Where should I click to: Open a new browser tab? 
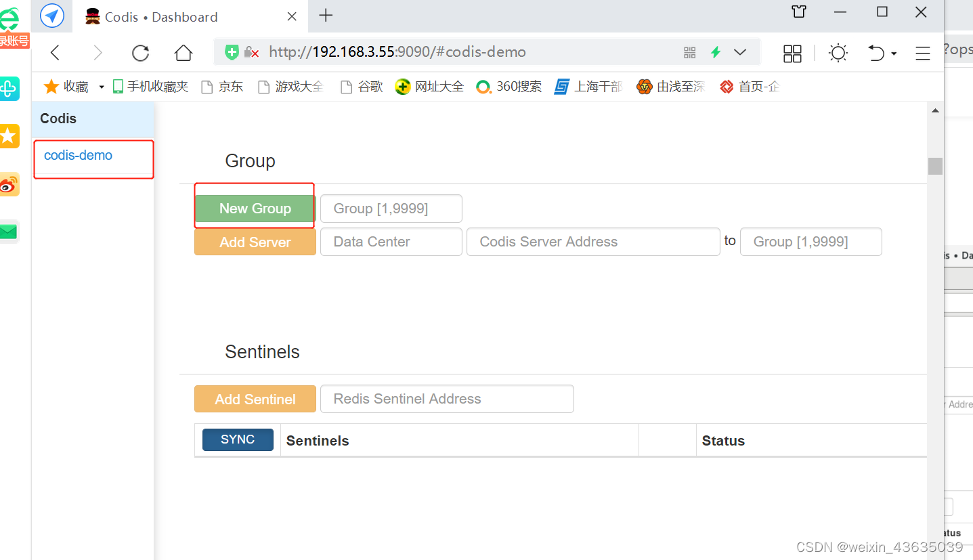(x=326, y=15)
